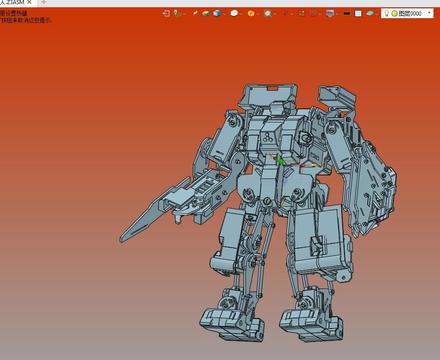Image resolution: width=440 pixels, height=360 pixels.
Task: Click the yellow circle icon in toolbar
Action: pyautogui.click(x=251, y=13)
